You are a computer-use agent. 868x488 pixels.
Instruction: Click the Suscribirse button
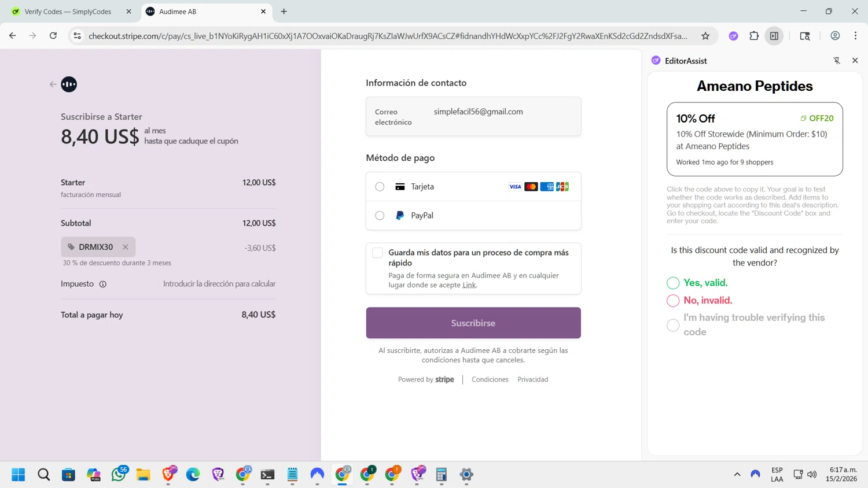473,323
